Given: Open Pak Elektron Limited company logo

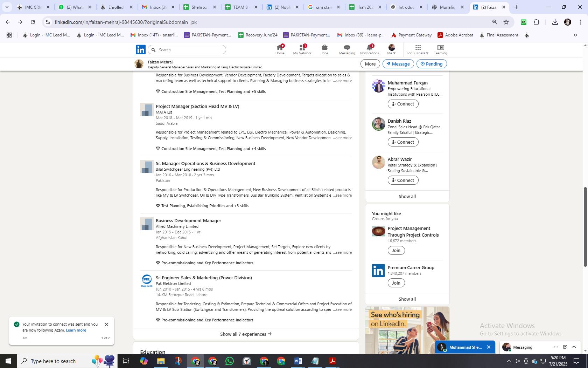Looking at the screenshot, I should (x=147, y=281).
